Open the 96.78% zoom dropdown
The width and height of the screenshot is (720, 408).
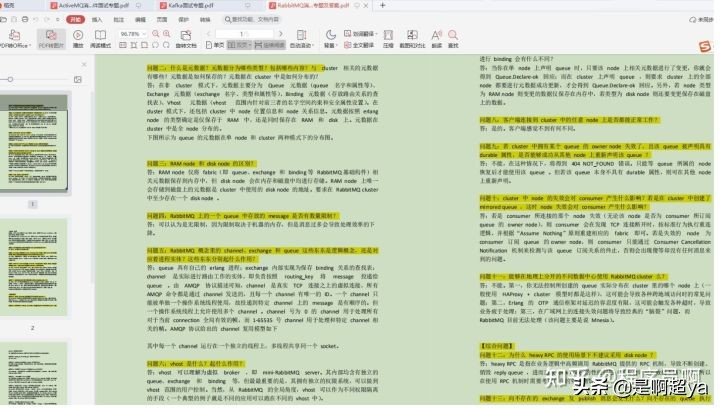143,34
